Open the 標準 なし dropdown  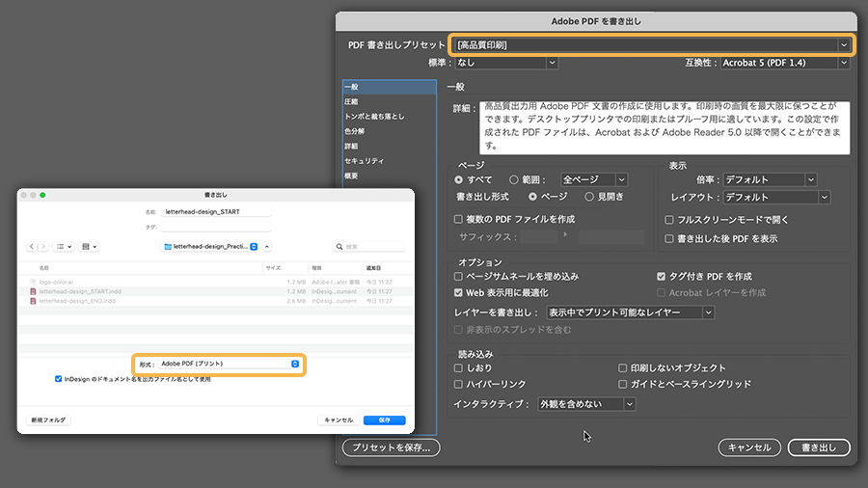pos(506,63)
